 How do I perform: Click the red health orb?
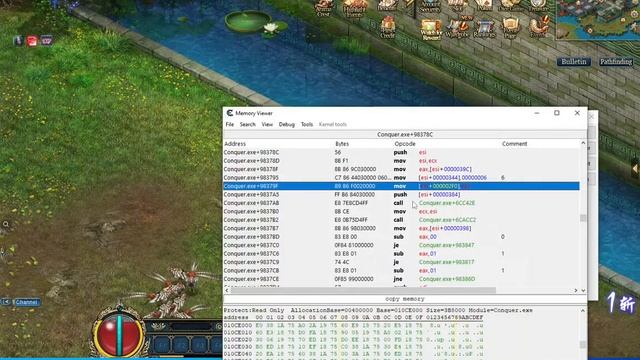(x=119, y=335)
